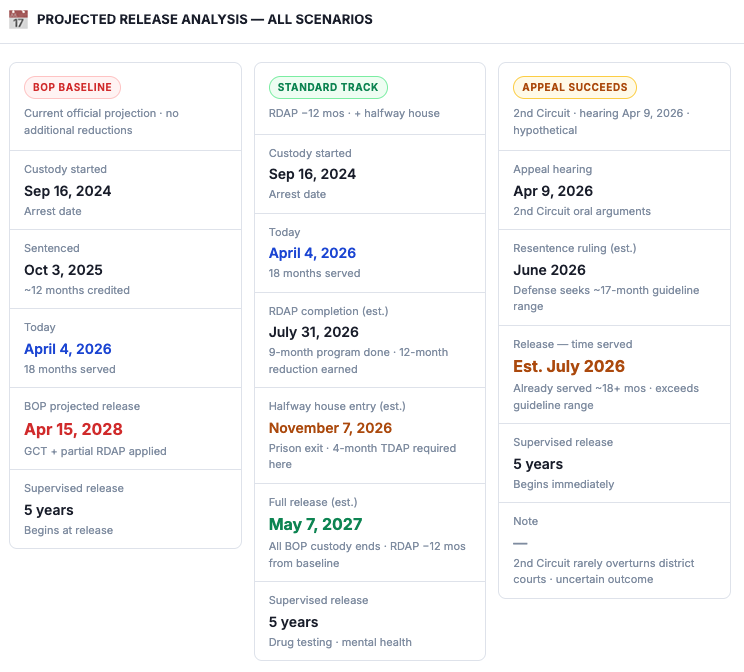
Task: Click 'Sep 16, 2024' in BOP Baseline card
Action: [x=67, y=191]
